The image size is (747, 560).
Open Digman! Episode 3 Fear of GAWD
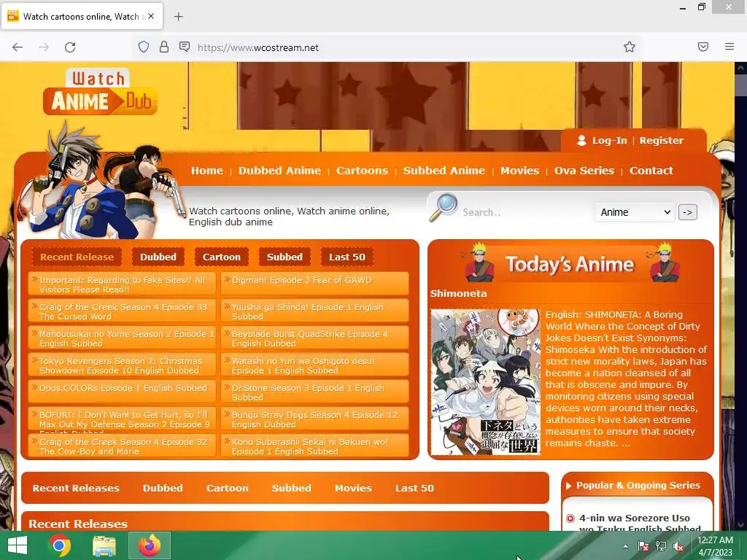pyautogui.click(x=315, y=284)
